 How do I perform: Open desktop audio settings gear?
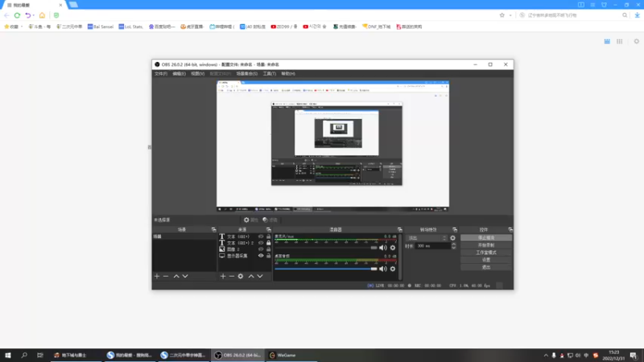393,269
